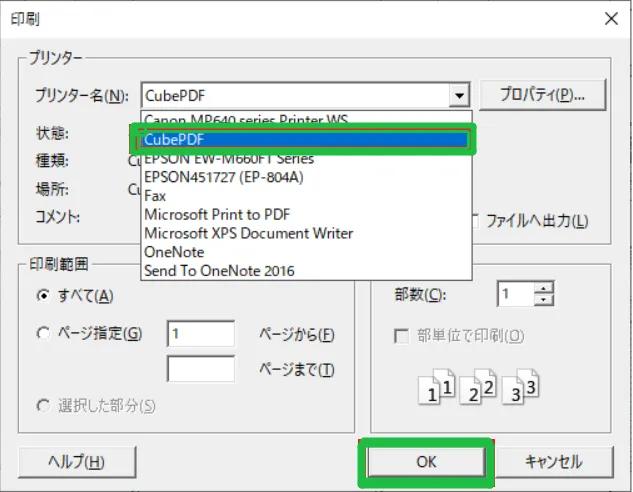Choose Send To OneNote 2016
Image resolution: width=633 pixels, height=492 pixels.
(x=306, y=271)
